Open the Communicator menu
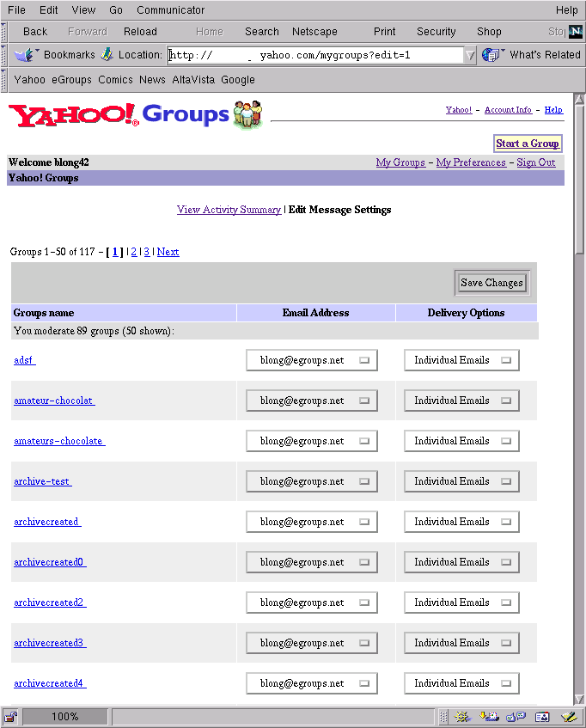 (170, 10)
